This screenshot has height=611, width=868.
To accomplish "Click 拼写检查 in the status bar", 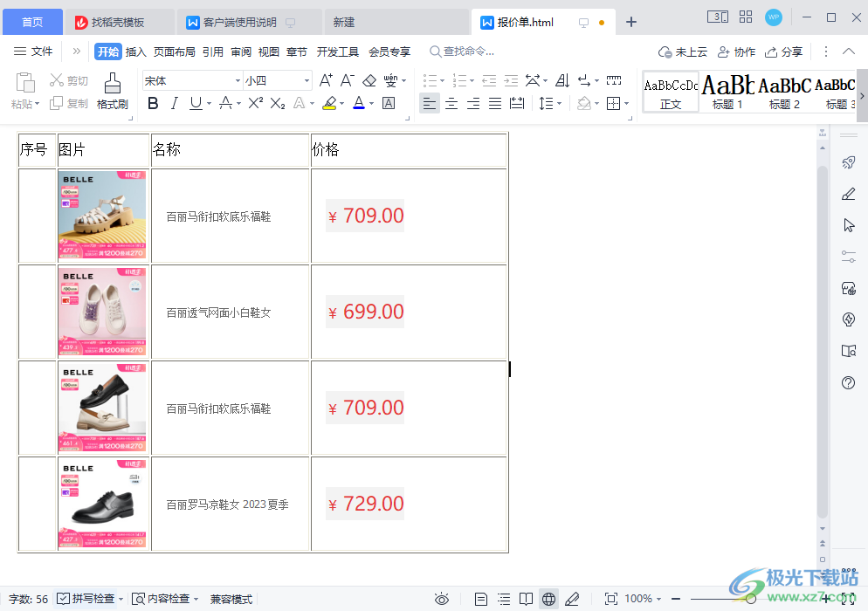I will click(86, 599).
